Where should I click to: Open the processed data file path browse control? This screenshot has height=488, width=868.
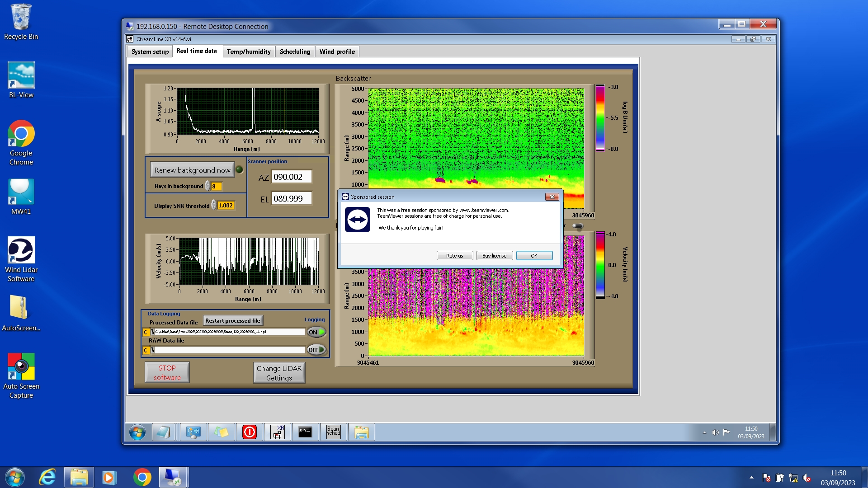(x=152, y=332)
